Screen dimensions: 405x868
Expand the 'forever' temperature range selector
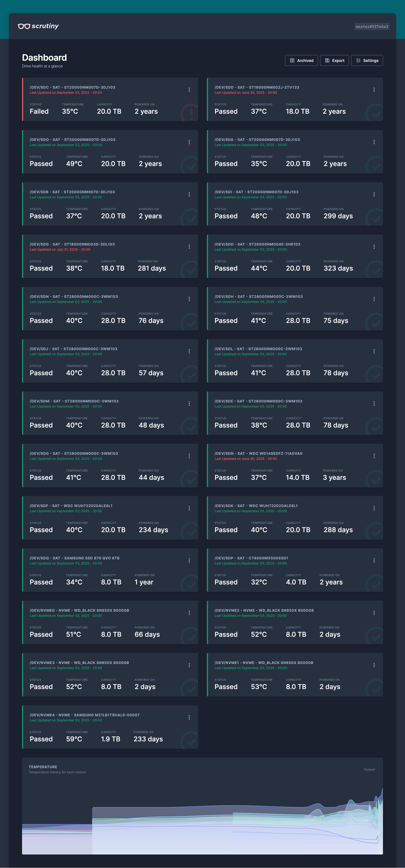[x=369, y=769]
